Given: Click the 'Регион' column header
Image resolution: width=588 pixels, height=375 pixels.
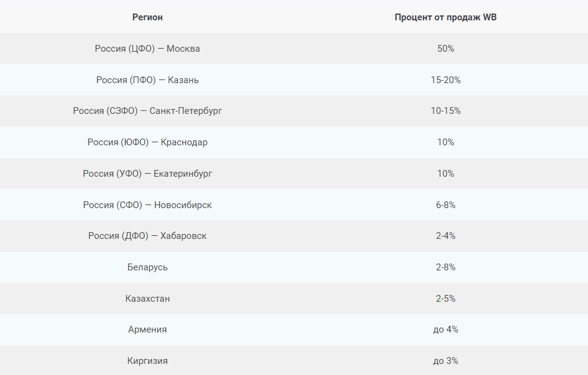Looking at the screenshot, I should click(x=147, y=17).
